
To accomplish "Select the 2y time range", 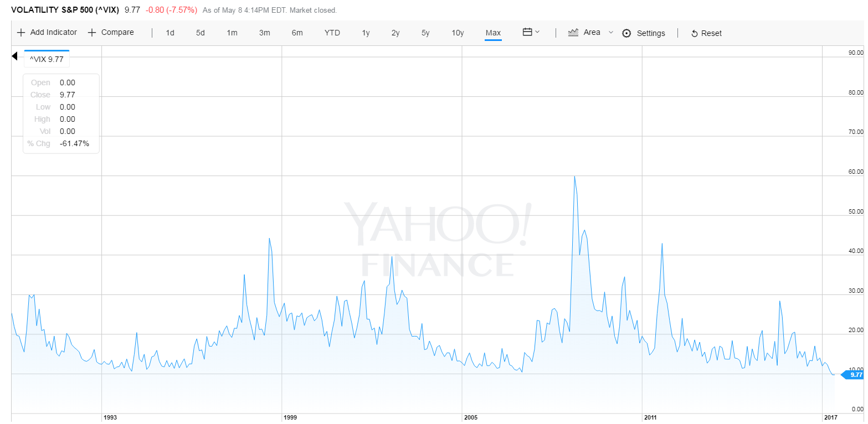I will pos(396,33).
